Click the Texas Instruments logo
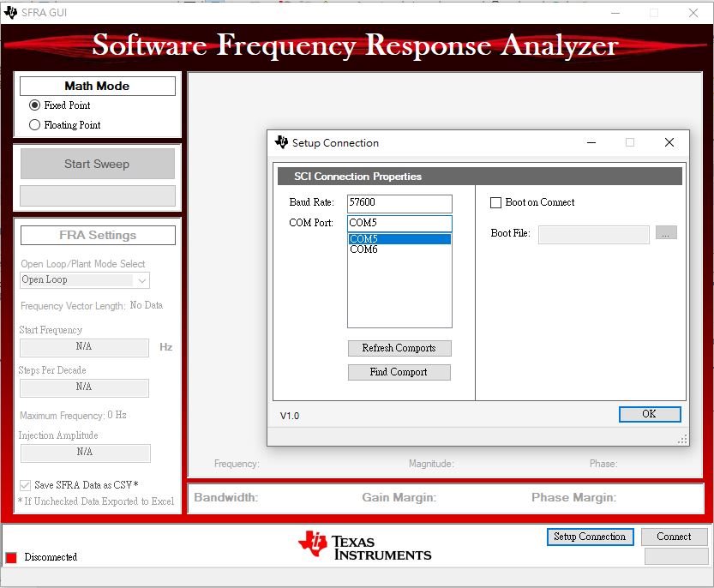Screen dimensions: 714x588 tap(365, 546)
